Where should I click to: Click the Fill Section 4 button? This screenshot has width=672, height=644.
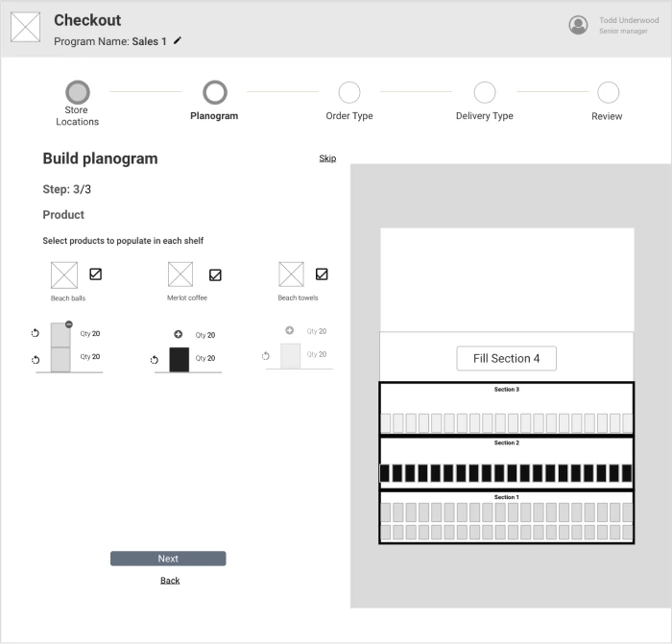(507, 358)
